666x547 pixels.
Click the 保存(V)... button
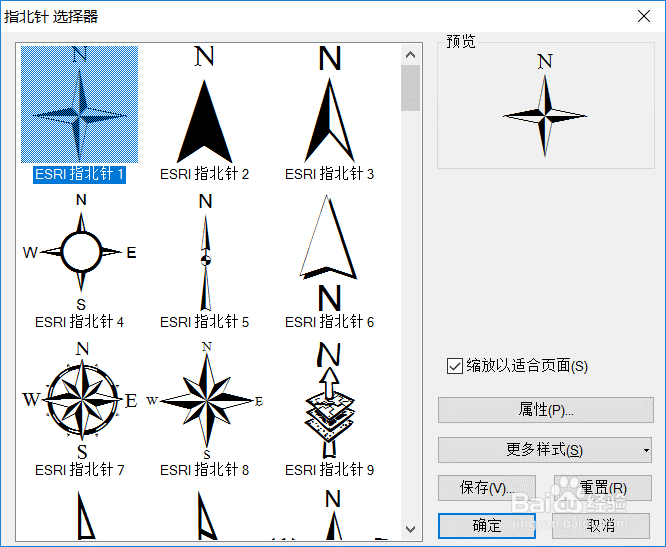click(x=487, y=488)
